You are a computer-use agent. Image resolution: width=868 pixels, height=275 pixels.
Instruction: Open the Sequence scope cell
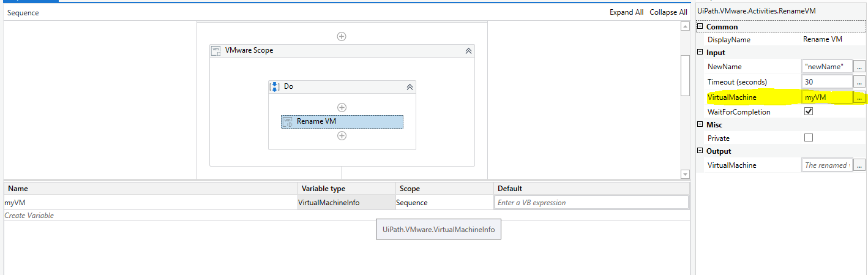[x=444, y=202]
